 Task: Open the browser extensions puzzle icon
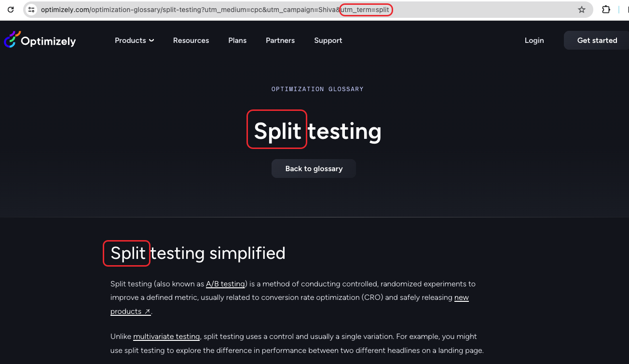606,9
